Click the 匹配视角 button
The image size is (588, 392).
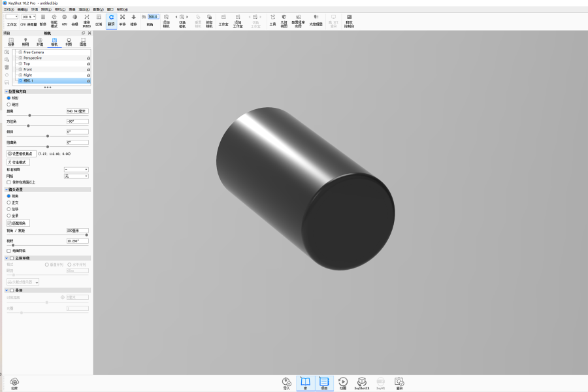[18, 223]
